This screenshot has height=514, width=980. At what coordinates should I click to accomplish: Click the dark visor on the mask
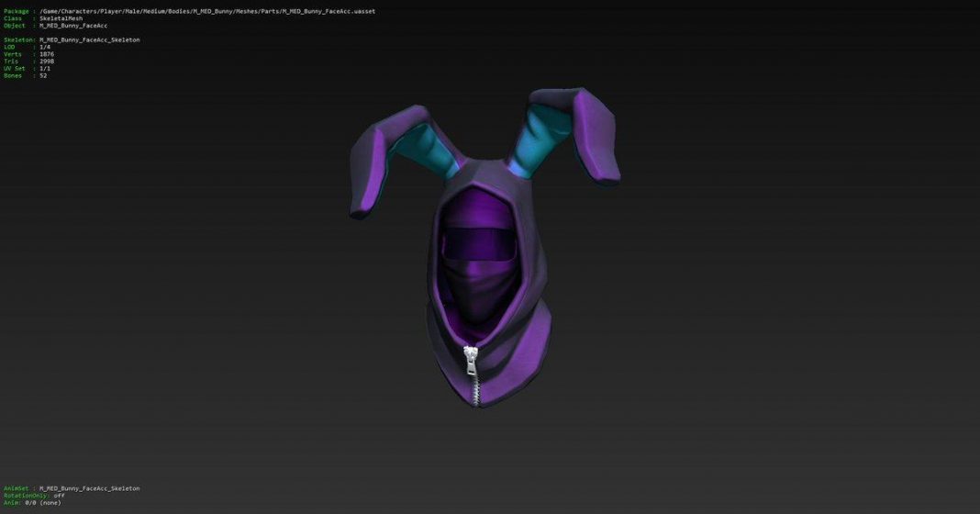478,244
